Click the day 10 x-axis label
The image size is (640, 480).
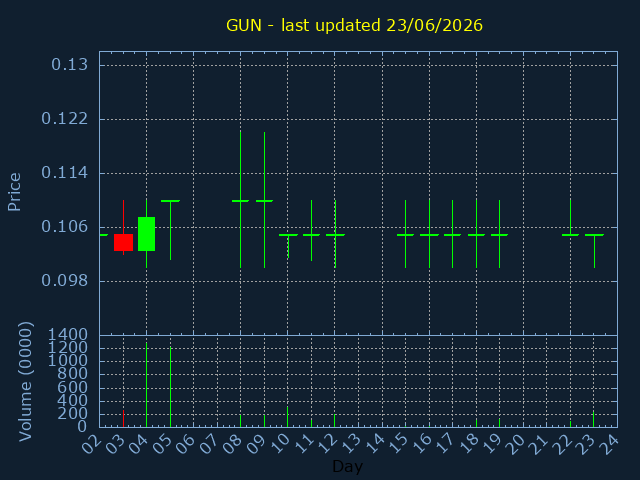(x=280, y=444)
